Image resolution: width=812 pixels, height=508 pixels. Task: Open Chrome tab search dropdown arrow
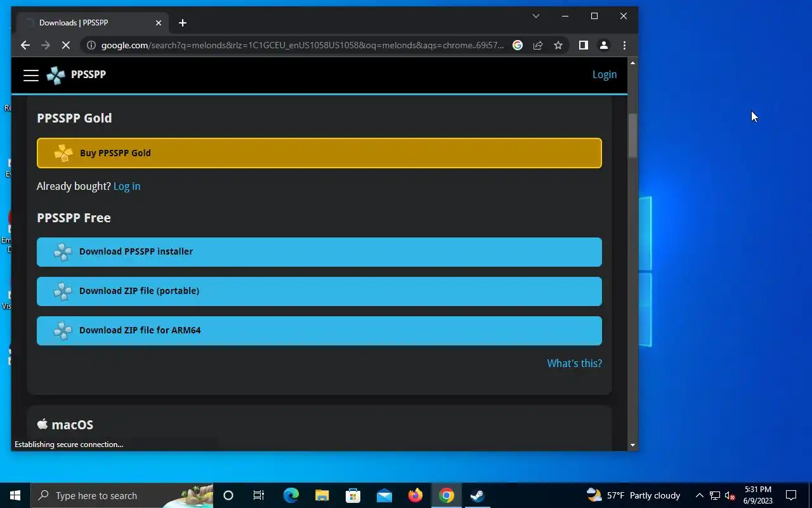tap(536, 16)
